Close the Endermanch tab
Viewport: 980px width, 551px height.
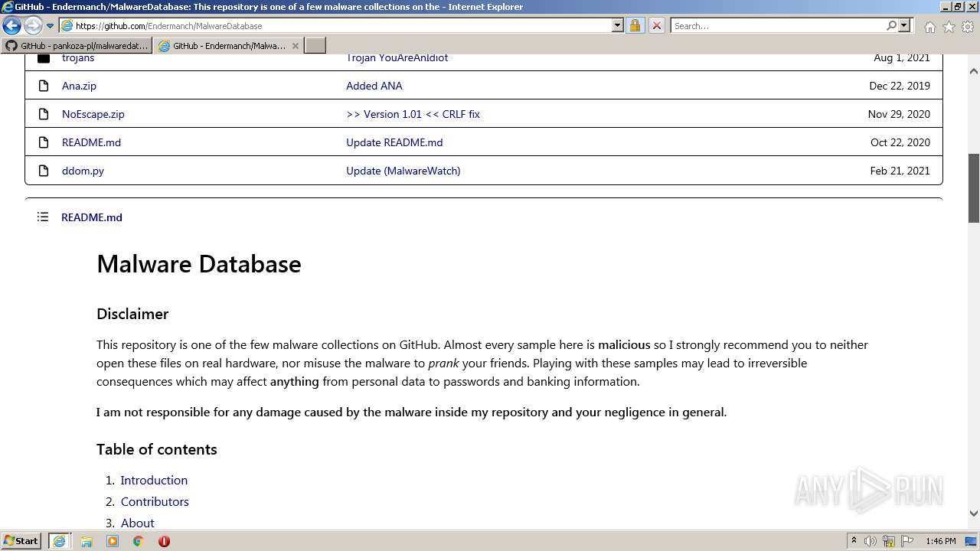[x=296, y=46]
